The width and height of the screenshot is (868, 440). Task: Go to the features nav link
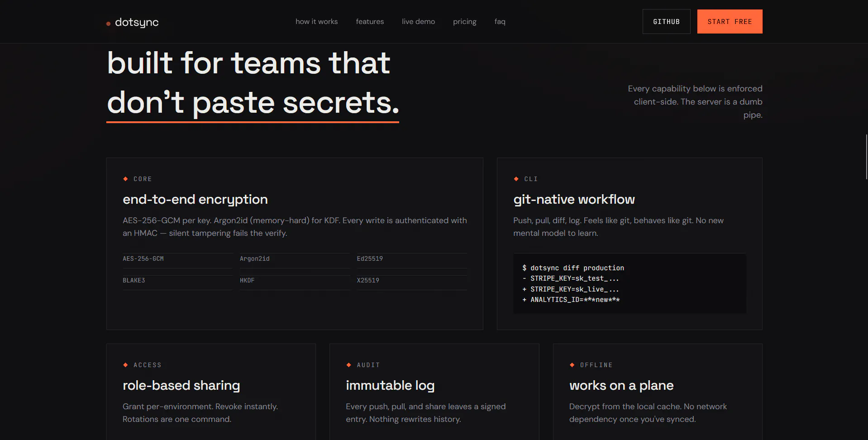point(370,22)
